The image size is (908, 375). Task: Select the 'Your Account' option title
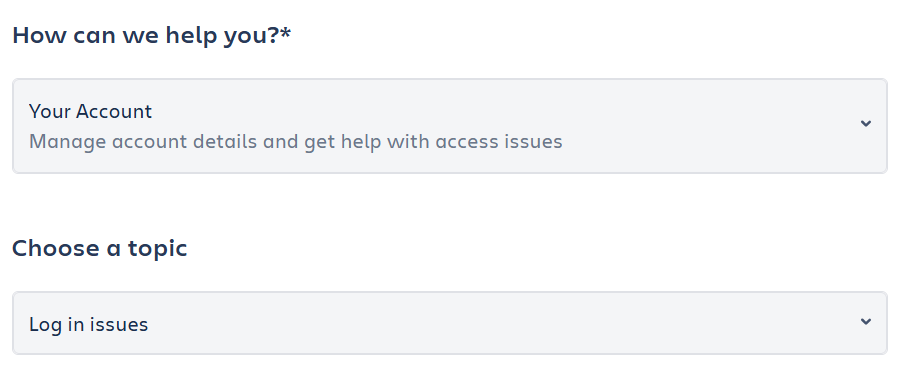tap(90, 111)
